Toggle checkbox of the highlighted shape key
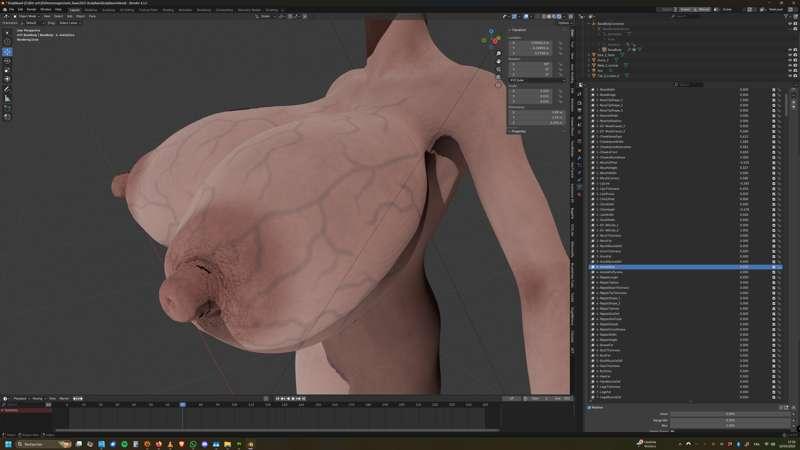Viewport: 800px width, 450px height. coord(774,267)
